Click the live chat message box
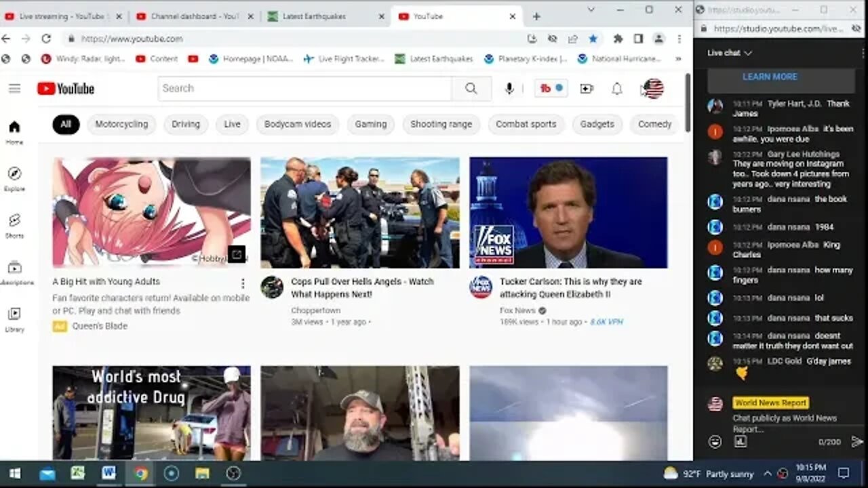Image resolution: width=868 pixels, height=488 pixels. click(x=785, y=424)
